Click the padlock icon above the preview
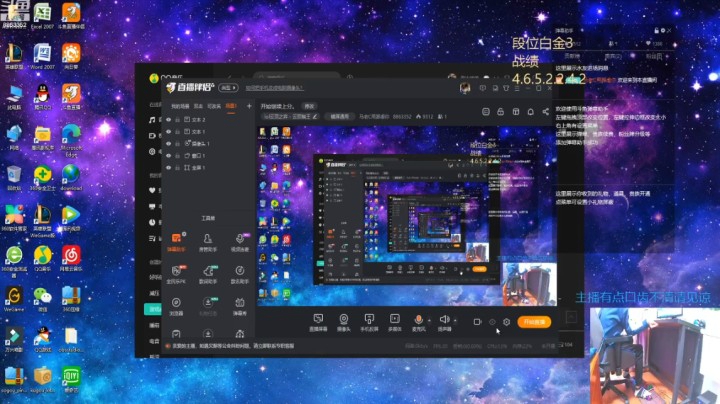Screen dimensions: 720x404 coord(501,112)
